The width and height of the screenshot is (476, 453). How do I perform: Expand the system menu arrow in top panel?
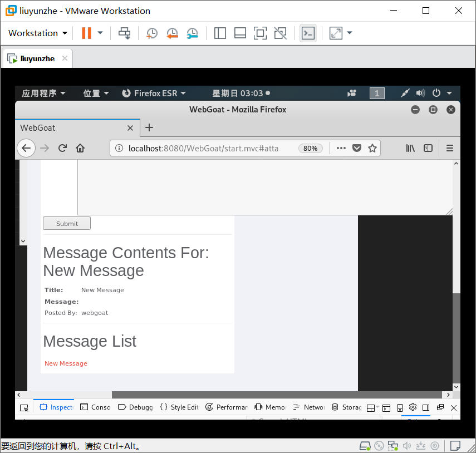[450, 93]
